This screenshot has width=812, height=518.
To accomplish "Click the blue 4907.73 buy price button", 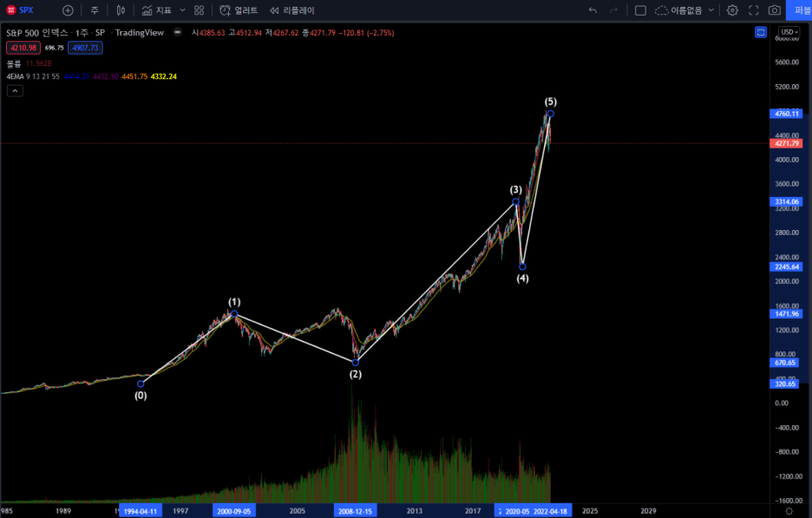I will (x=85, y=48).
